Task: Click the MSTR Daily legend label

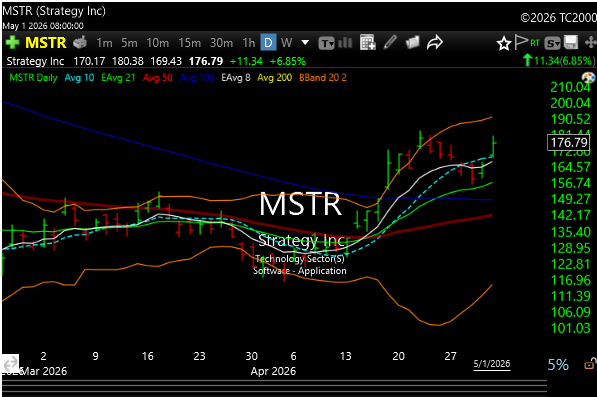Action: [34, 78]
